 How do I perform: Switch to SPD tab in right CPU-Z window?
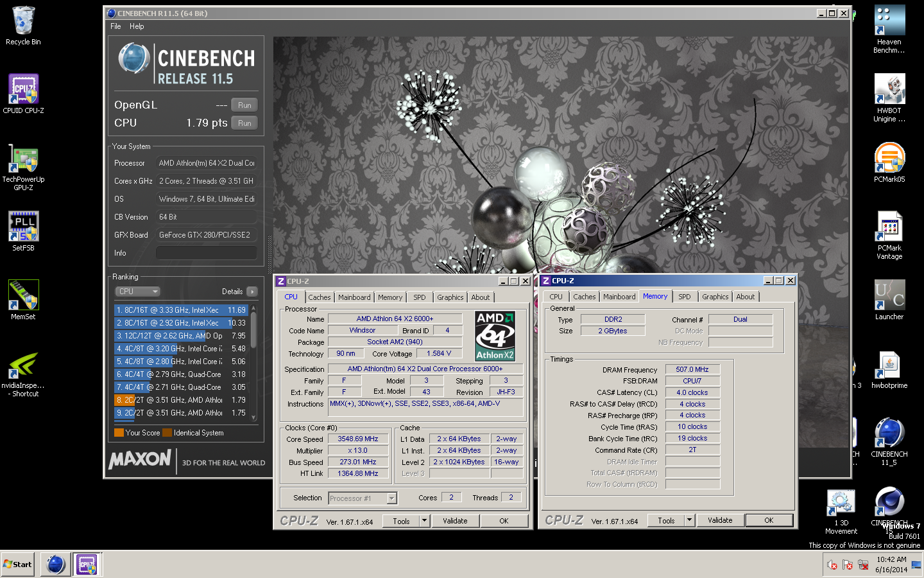(685, 297)
